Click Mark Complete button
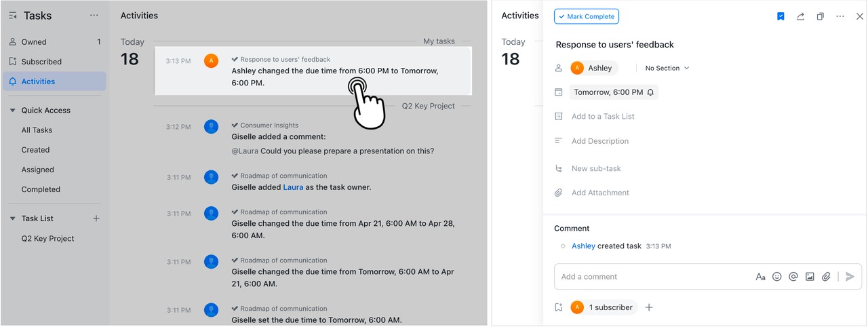The width and height of the screenshot is (868, 327). click(586, 16)
